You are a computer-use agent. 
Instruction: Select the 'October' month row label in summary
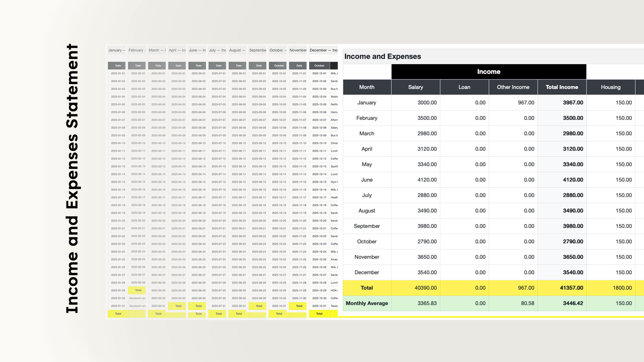click(367, 241)
